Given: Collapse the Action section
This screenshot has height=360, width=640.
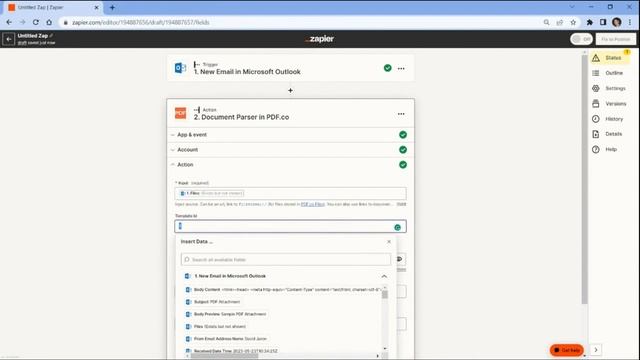Looking at the screenshot, I should (291, 165).
